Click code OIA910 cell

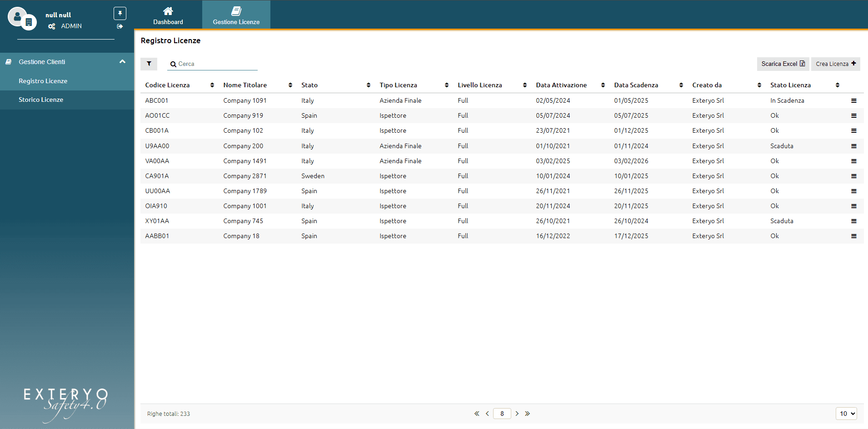coord(156,206)
